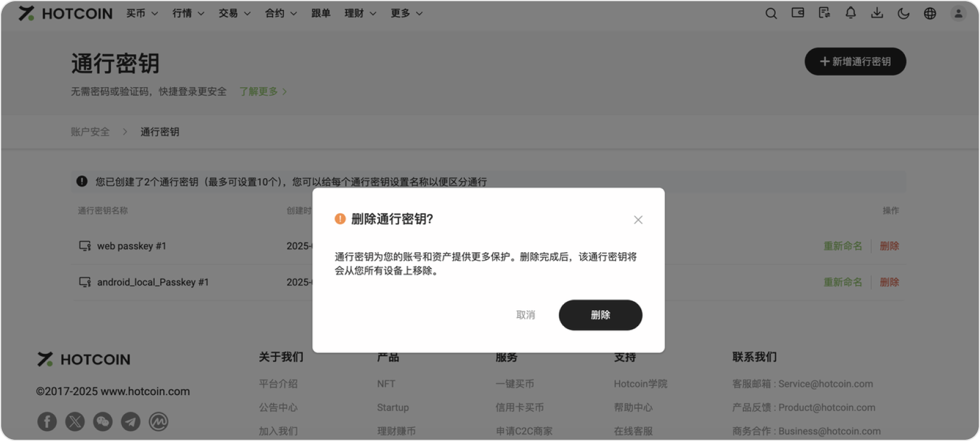Open the orders list icon
This screenshot has height=441, width=980.
pyautogui.click(x=824, y=13)
